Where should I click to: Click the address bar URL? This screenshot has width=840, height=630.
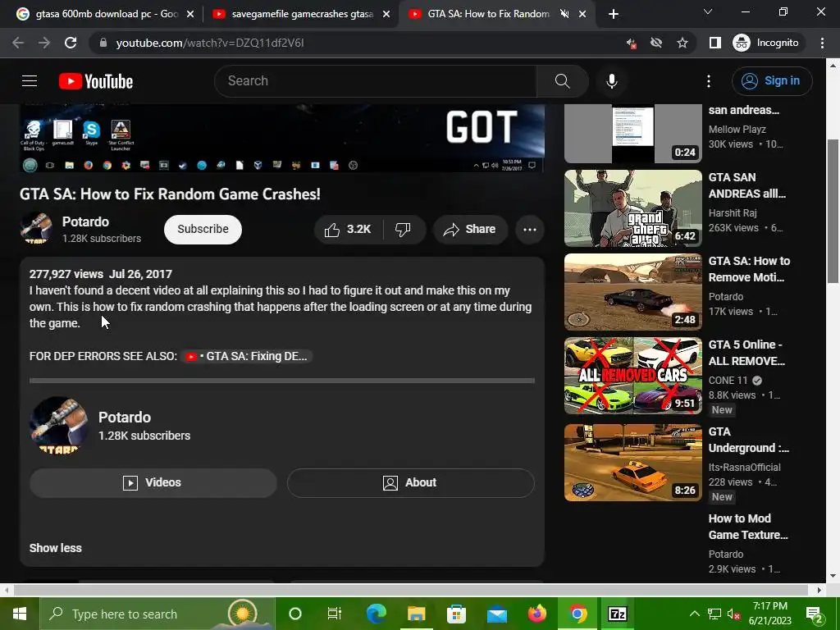(x=210, y=43)
